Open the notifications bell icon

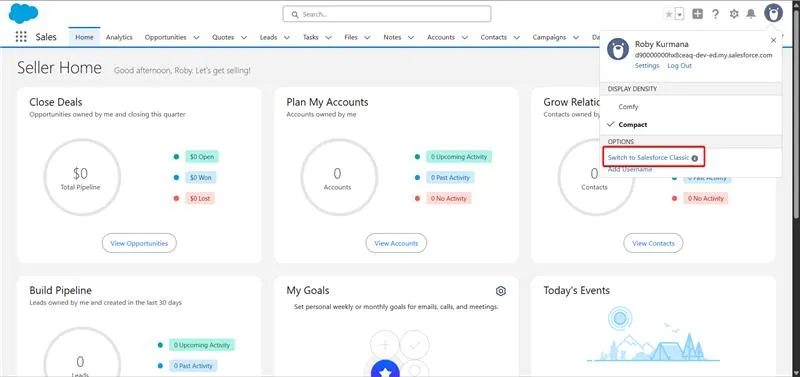[x=751, y=14]
